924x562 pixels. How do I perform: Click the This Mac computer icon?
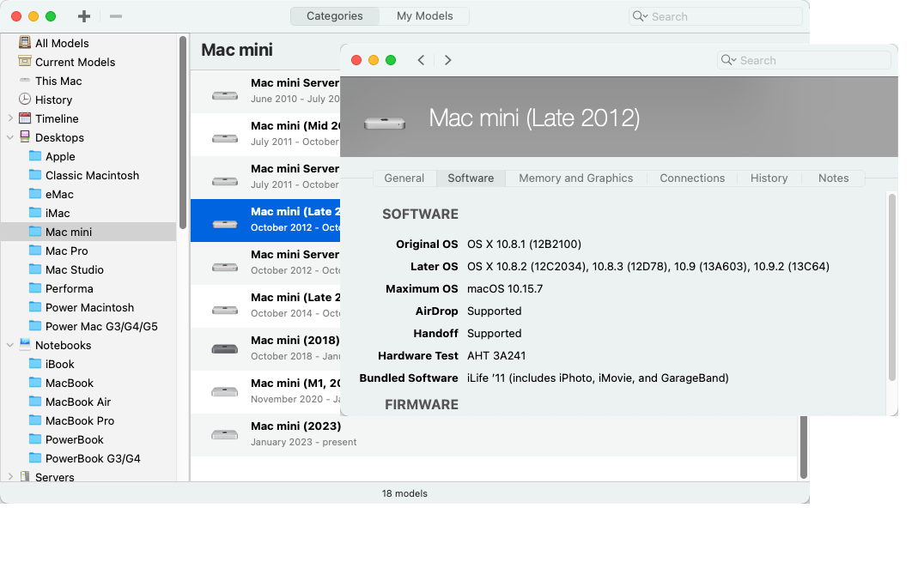tap(25, 80)
